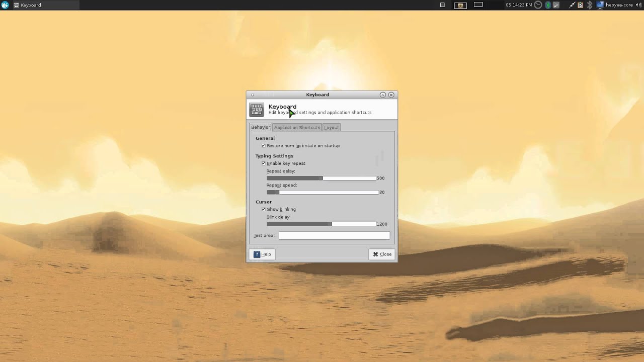Uncheck the Show blinking checkbox

click(263, 209)
